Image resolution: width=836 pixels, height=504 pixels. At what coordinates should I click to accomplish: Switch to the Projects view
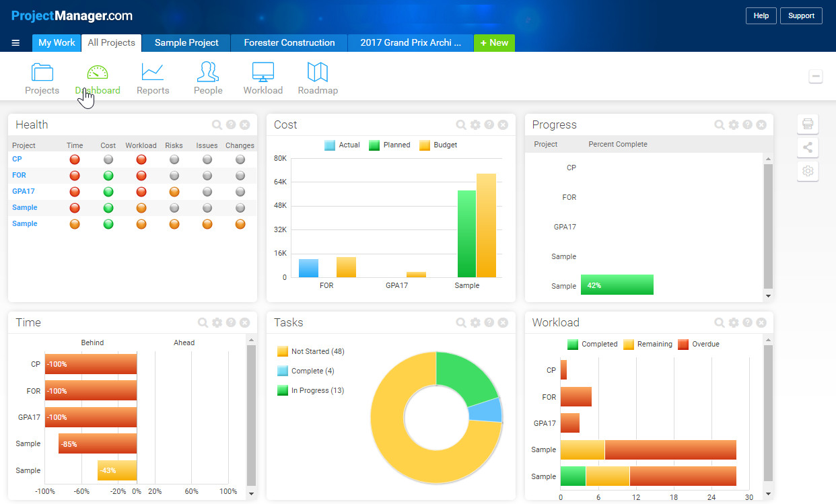pyautogui.click(x=42, y=77)
